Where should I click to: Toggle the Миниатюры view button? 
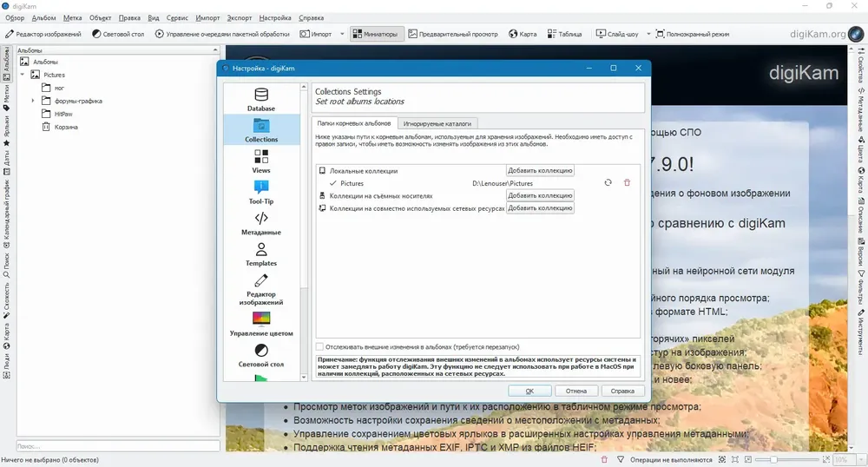[373, 34]
